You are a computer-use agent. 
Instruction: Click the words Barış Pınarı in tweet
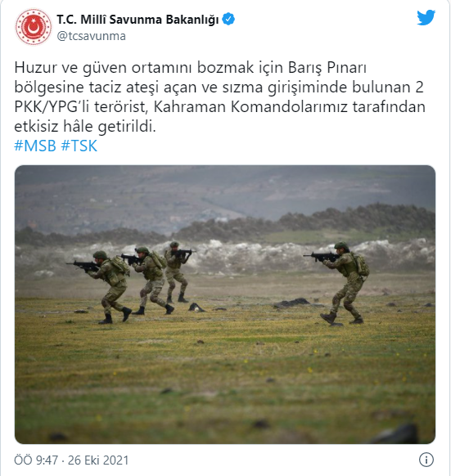tap(327, 67)
